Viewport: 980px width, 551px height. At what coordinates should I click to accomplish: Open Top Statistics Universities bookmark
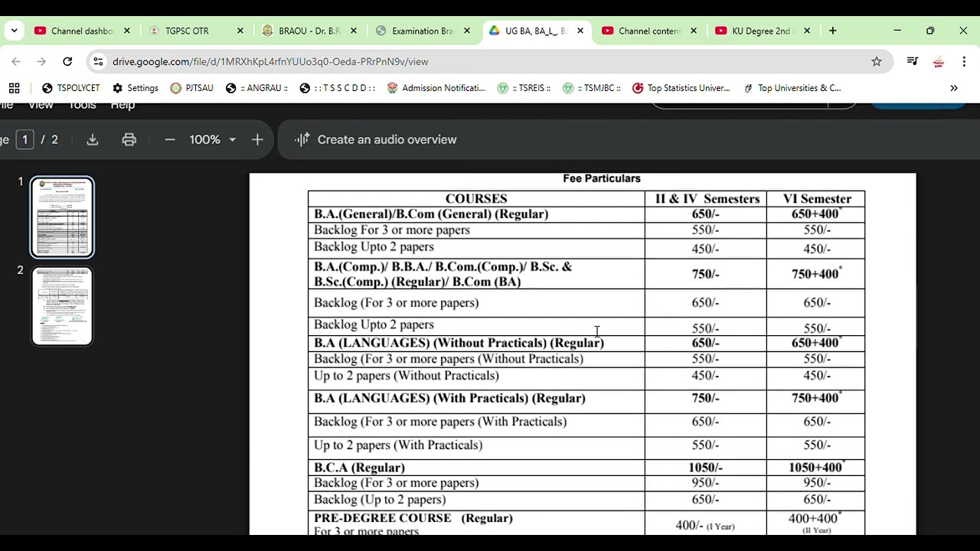pyautogui.click(x=681, y=88)
